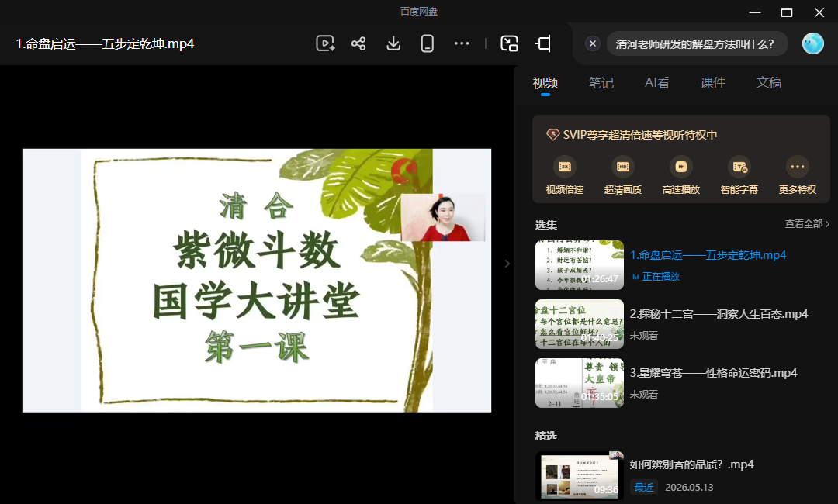838x504 pixels.
Task: Minimize the 百度网盘 window
Action: coord(755,12)
